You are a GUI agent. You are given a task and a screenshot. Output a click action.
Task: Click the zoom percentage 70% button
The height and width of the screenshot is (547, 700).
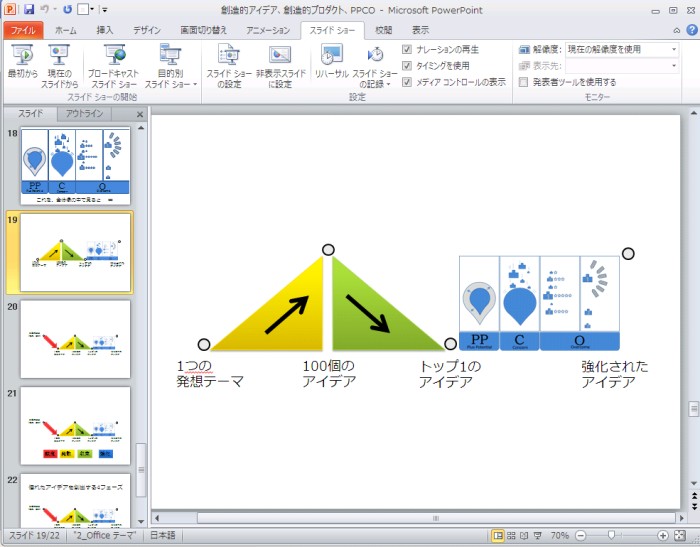tap(559, 535)
